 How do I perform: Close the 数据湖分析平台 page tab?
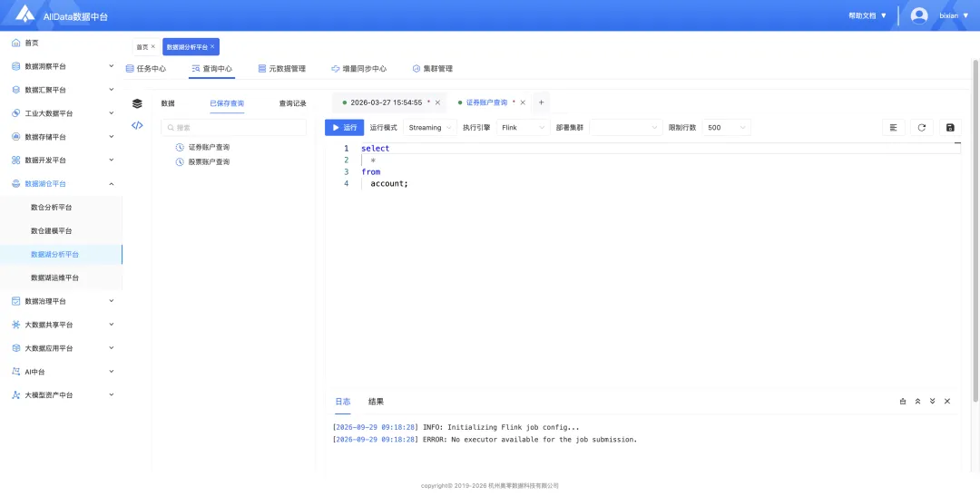(212, 46)
